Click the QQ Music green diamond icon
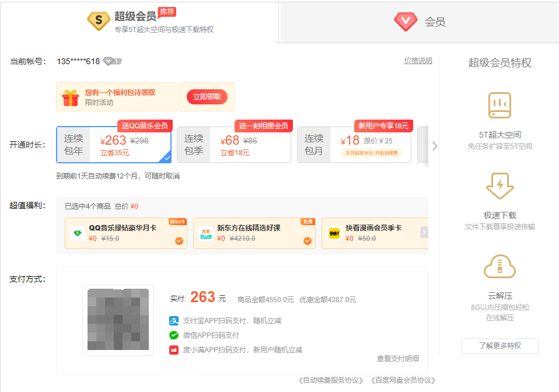This screenshot has width=559, height=392. tap(78, 233)
